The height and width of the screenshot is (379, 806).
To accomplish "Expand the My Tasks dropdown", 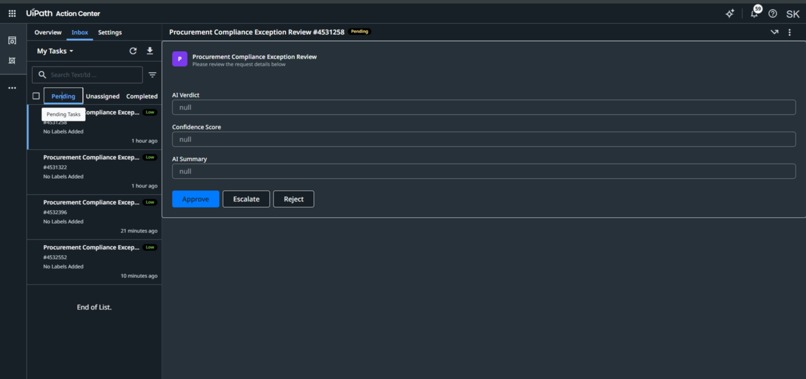I will coord(55,51).
